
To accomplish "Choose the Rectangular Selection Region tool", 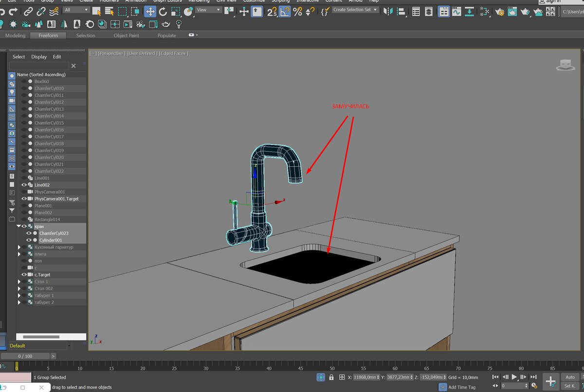I will [x=123, y=11].
